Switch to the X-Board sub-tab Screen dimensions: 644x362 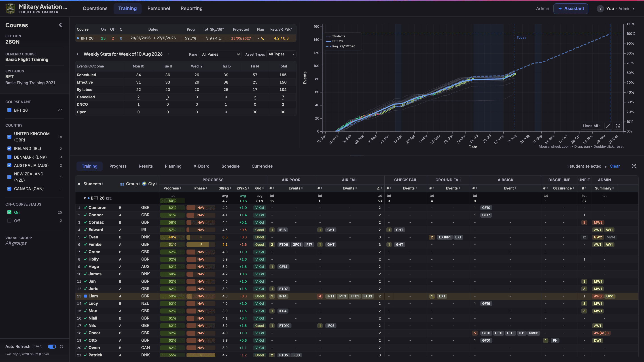201,166
